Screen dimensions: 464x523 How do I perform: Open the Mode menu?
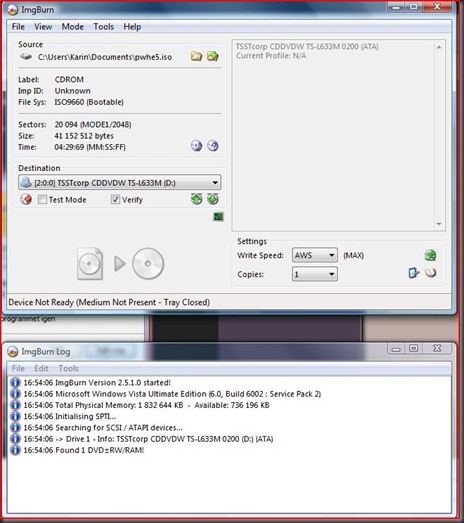[72, 27]
